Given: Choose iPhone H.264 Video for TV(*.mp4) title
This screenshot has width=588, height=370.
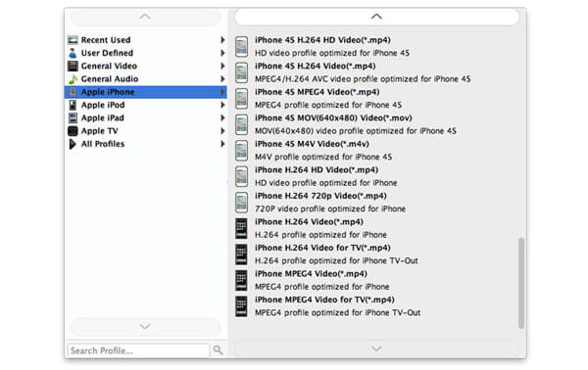Looking at the screenshot, I should [x=322, y=248].
